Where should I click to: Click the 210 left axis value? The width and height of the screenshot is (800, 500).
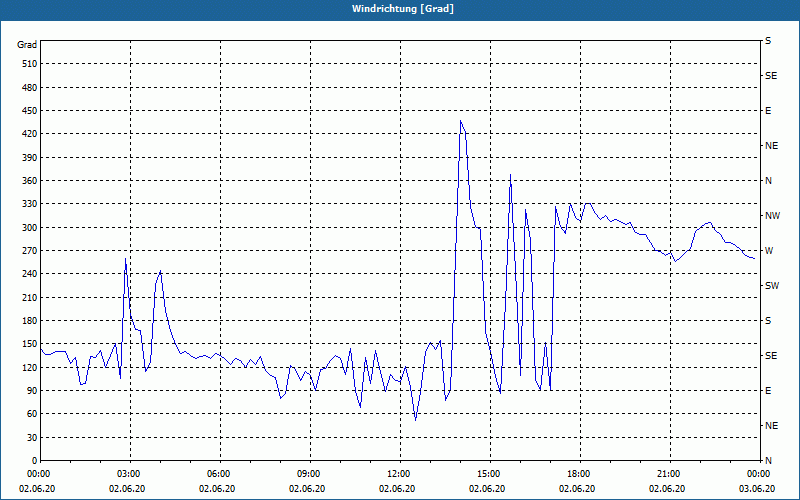click(29, 297)
